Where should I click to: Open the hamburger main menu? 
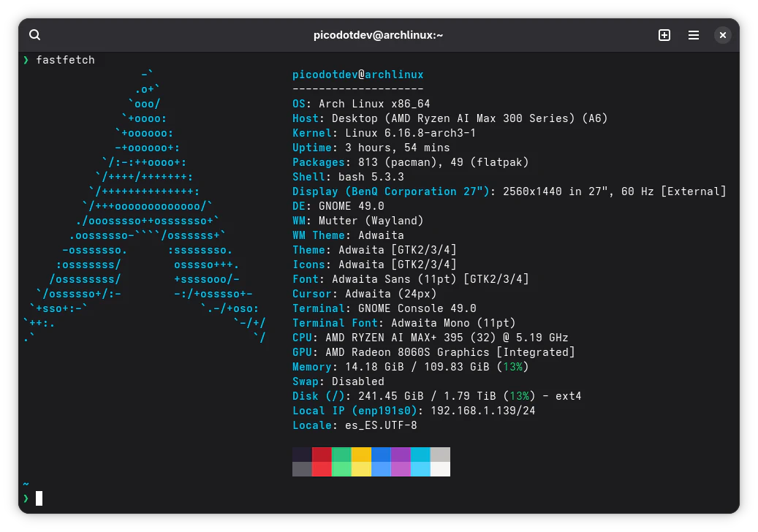pos(694,35)
